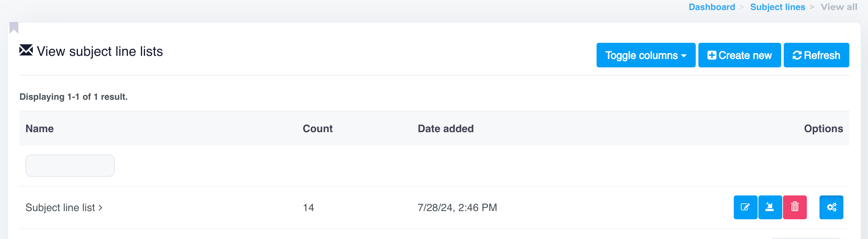Open the Subject lines breadcrumb link
Viewport: 868px width, 239px height.
pyautogui.click(x=777, y=7)
